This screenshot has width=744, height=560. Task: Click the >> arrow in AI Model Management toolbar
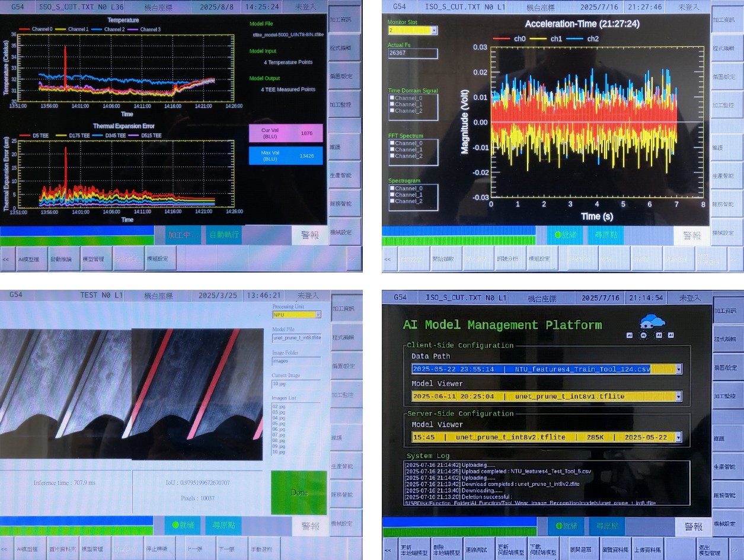click(x=735, y=549)
